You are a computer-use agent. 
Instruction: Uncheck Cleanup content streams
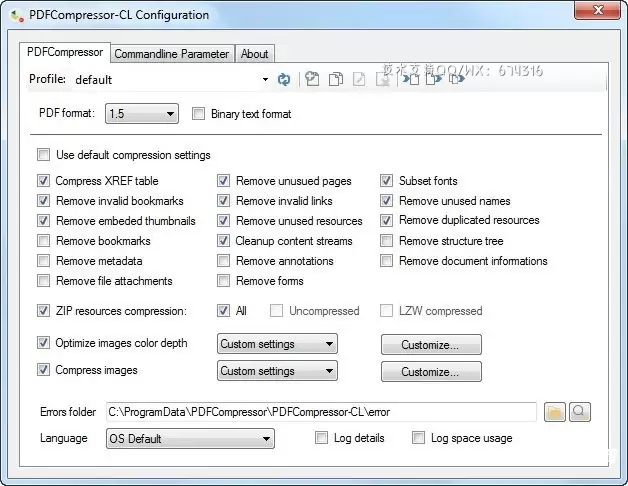pyautogui.click(x=223, y=241)
